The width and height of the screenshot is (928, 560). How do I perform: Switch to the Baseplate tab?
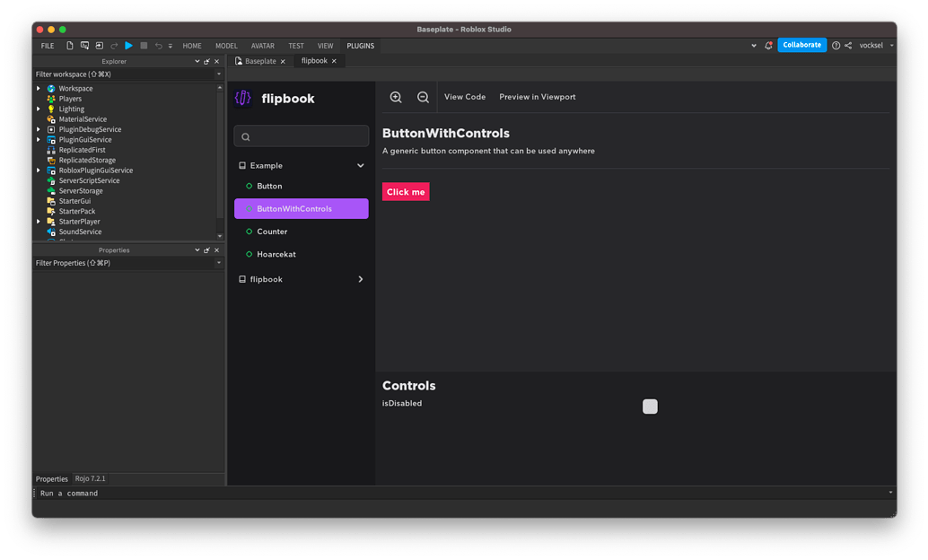click(260, 61)
